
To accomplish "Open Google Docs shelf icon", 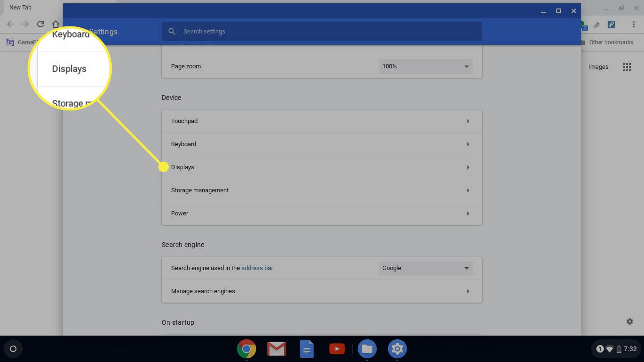I will (307, 349).
